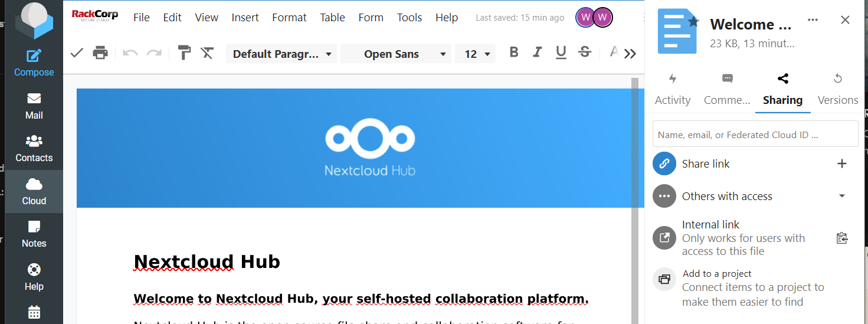This screenshot has width=868, height=324.
Task: Open the Compose sidebar item
Action: [x=34, y=63]
